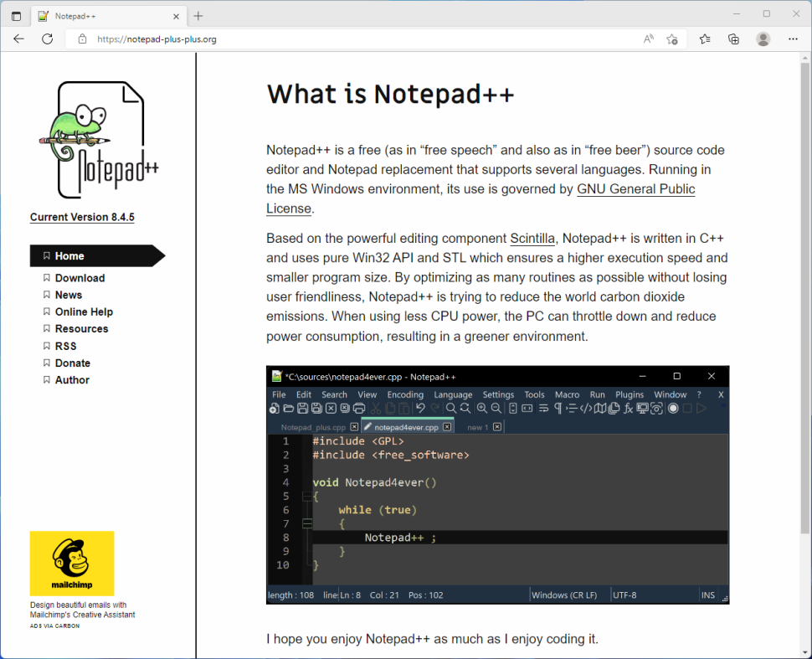View site information lock icon
The height and width of the screenshot is (659, 812).
[82, 39]
